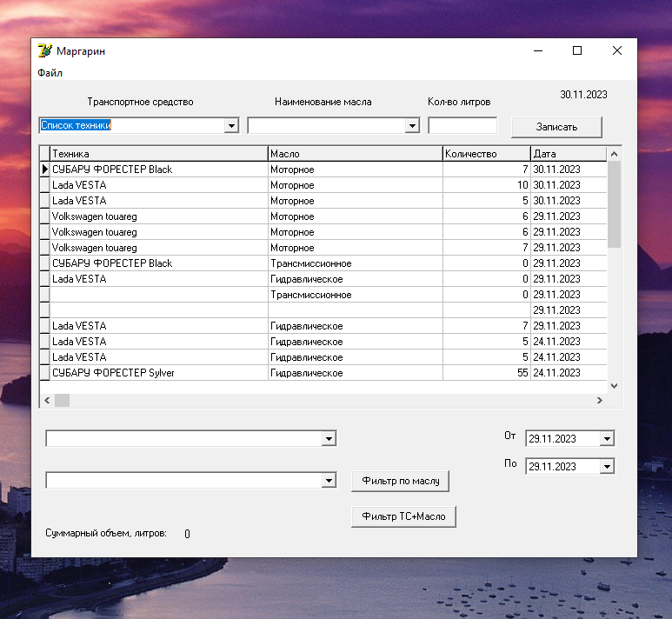Image resolution: width=672 pixels, height=619 pixels.
Task: Click the quantity cell showing 55
Action: [487, 372]
